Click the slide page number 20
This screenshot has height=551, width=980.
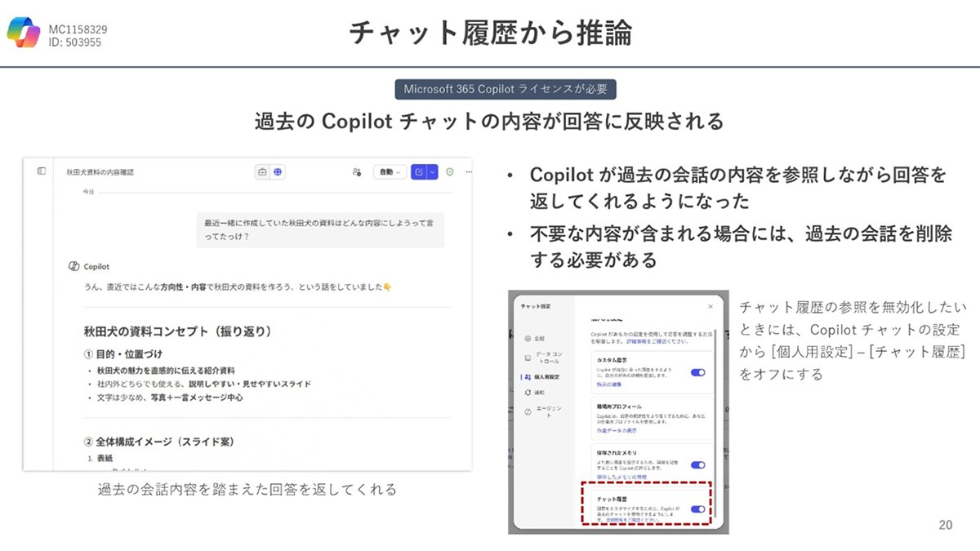(946, 525)
